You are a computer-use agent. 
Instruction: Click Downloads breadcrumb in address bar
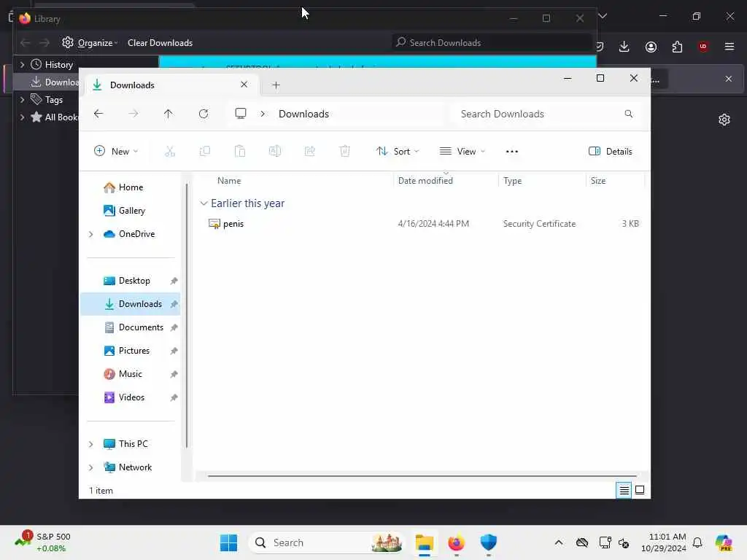click(303, 114)
